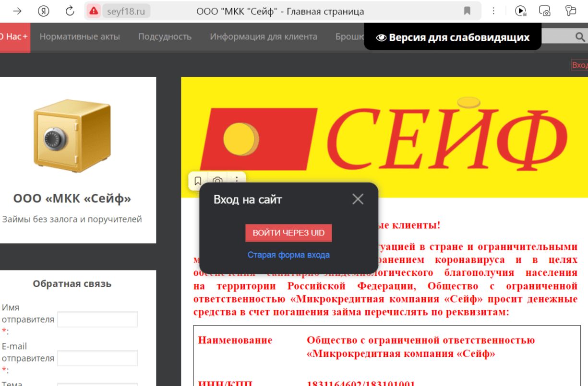Click the Займы без залога и поручителей text

pyautogui.click(x=72, y=219)
